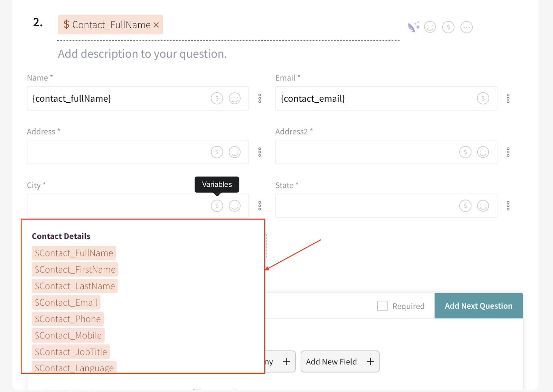Open emoji picker in question header
Viewport: 553px width, 392px height.
click(430, 27)
